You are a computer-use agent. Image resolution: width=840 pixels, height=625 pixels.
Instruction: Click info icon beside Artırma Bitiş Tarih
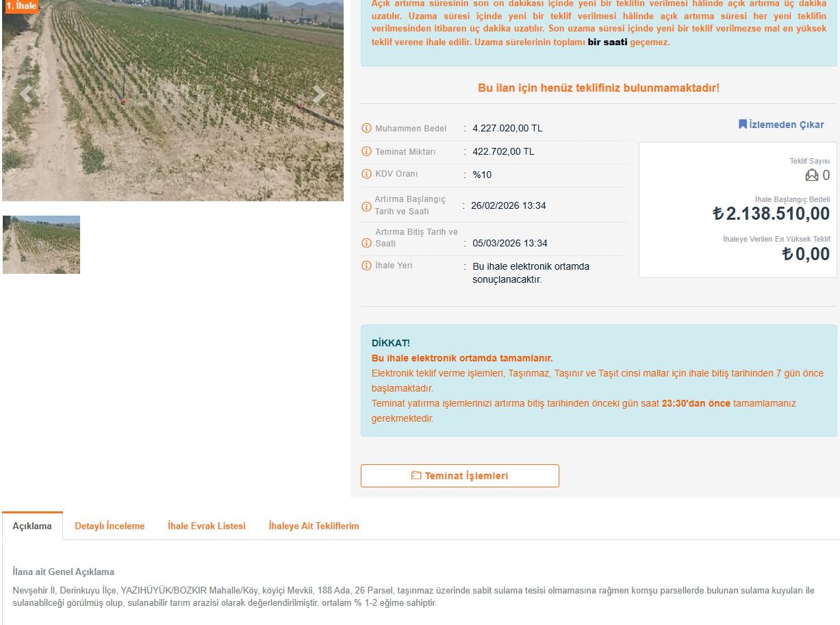click(366, 243)
